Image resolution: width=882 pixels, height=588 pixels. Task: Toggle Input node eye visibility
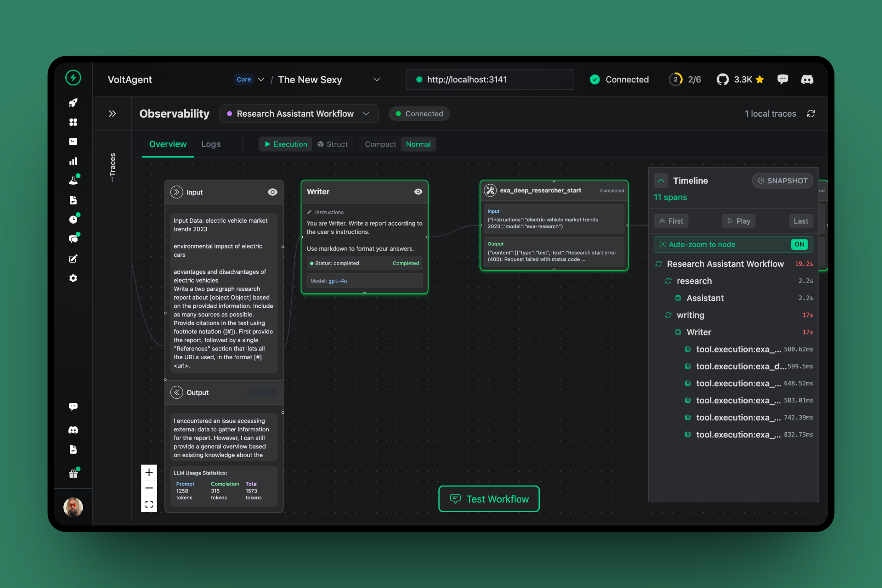tap(272, 192)
